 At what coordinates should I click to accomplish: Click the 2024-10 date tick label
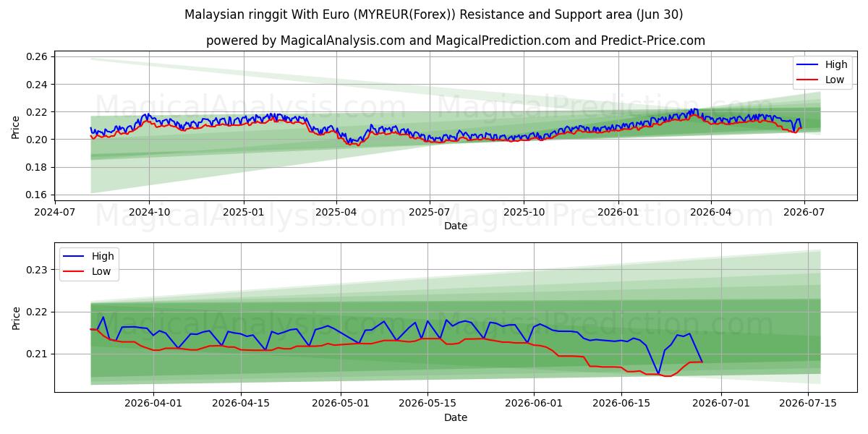coord(149,212)
